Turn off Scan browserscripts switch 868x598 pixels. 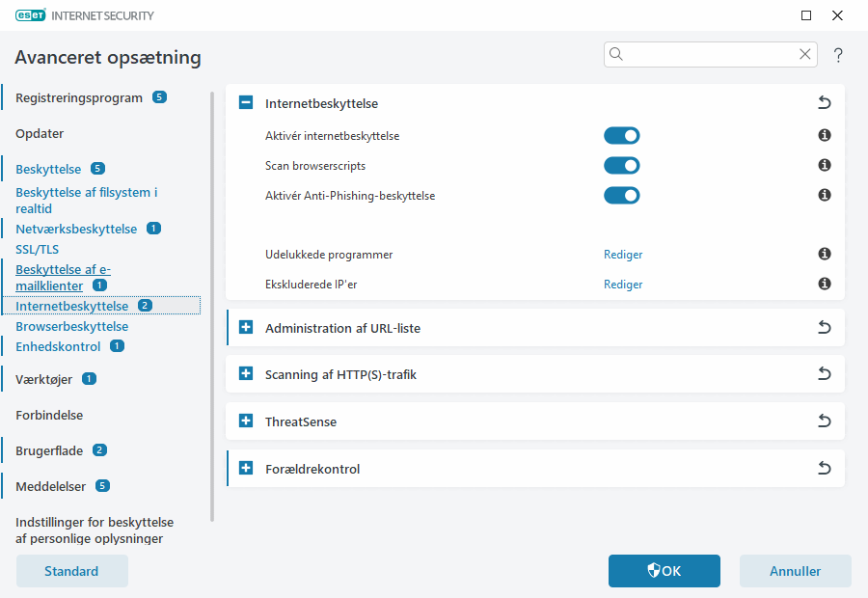tap(622, 166)
